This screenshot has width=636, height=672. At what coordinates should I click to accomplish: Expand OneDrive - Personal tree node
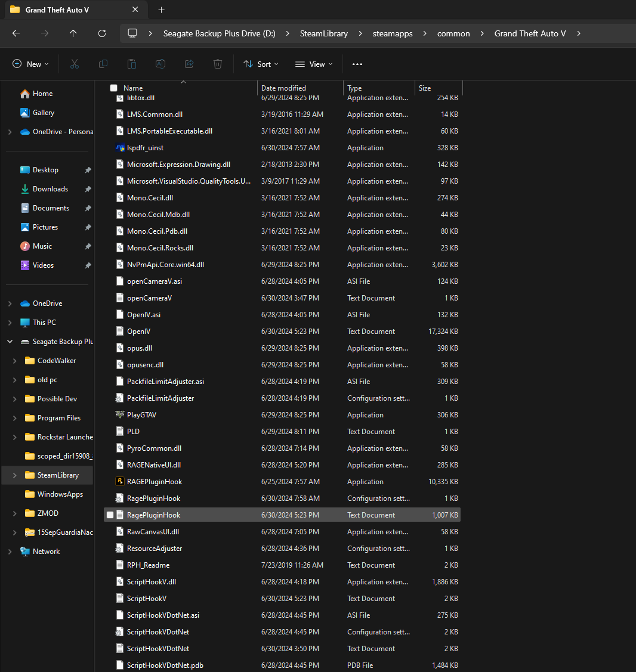click(10, 132)
